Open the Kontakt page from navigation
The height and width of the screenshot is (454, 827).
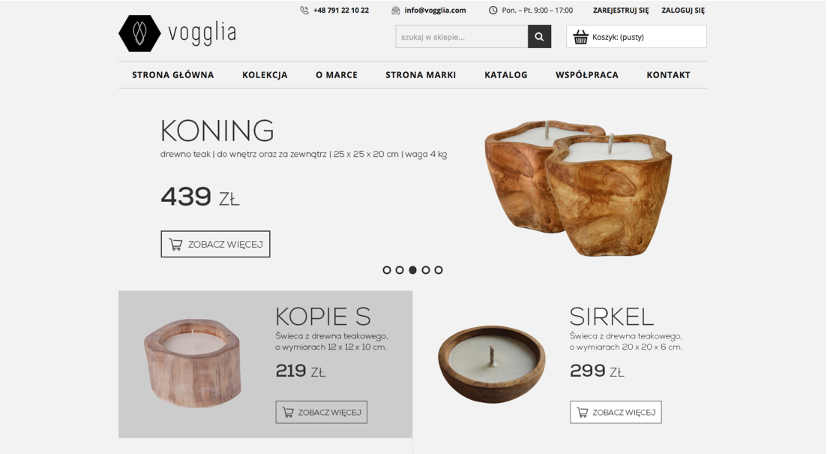(x=668, y=75)
